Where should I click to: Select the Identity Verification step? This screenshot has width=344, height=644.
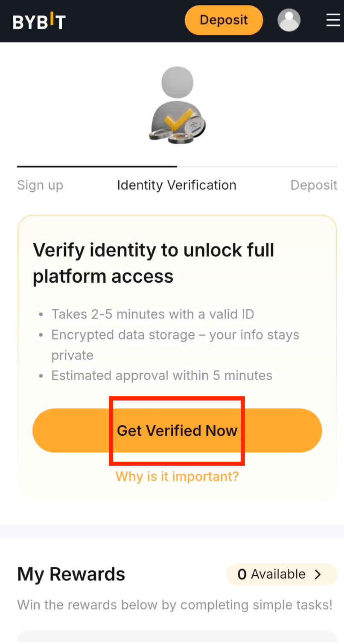[177, 185]
